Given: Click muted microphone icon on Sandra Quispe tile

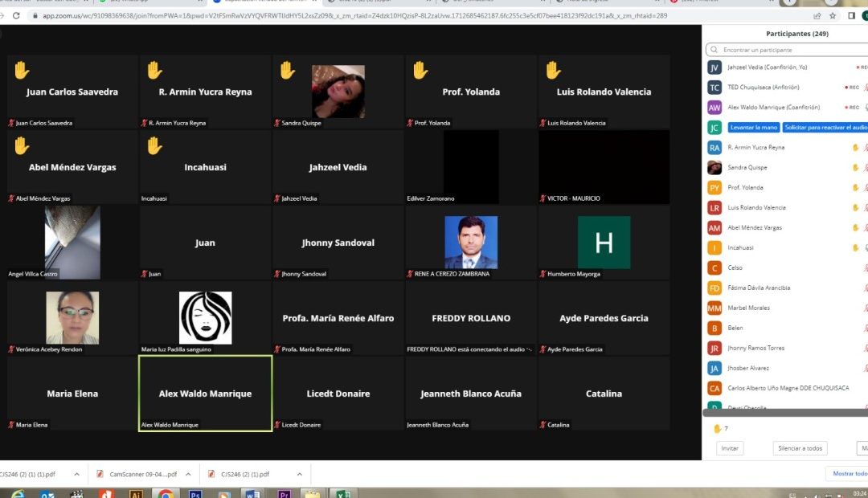Looking at the screenshot, I should (x=277, y=123).
